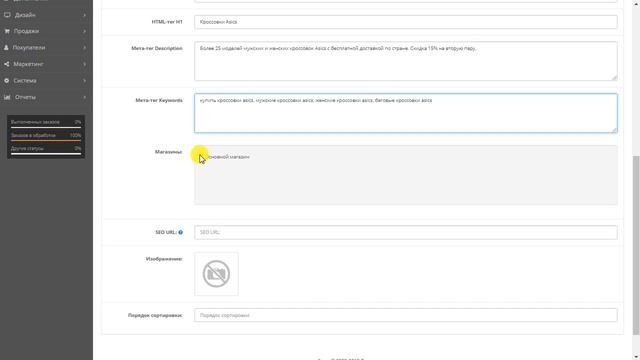Click the Покупатели user icon

(x=6, y=48)
